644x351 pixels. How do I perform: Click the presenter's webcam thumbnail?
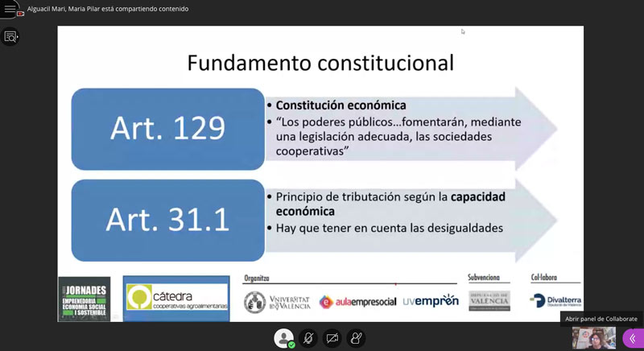tap(594, 338)
